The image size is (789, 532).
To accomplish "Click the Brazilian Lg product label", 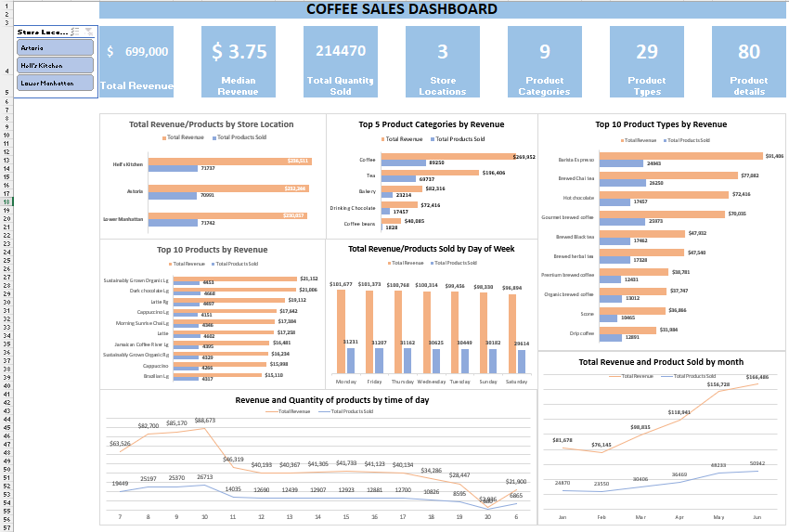I will (x=156, y=376).
